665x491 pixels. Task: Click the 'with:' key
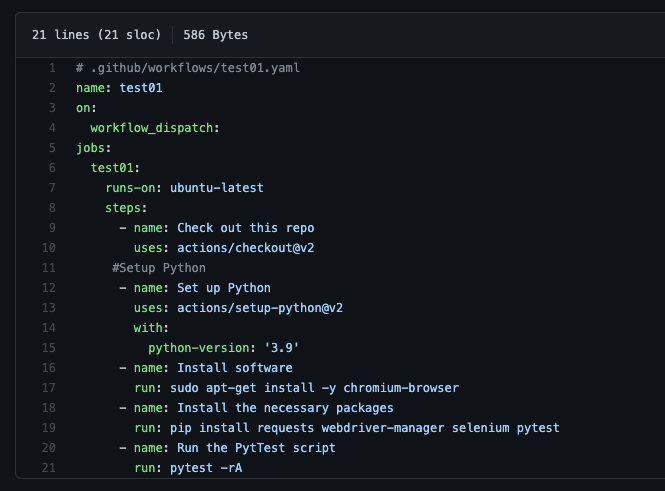coord(151,328)
